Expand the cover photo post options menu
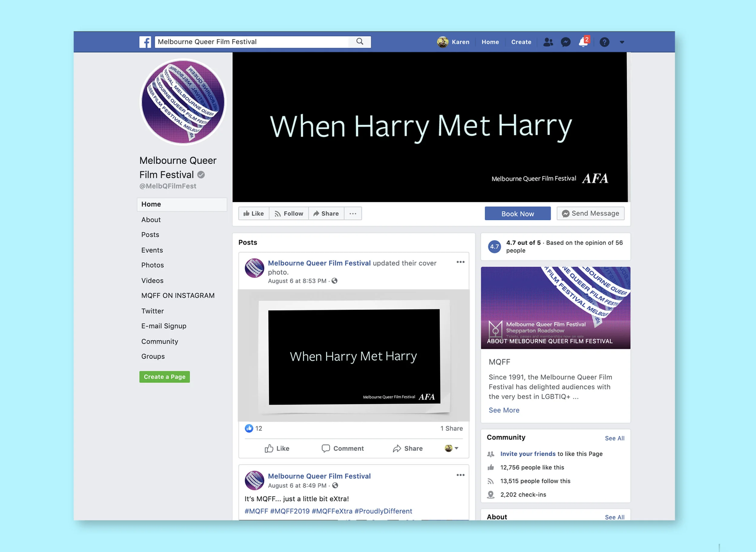Image resolution: width=756 pixels, height=552 pixels. (x=461, y=262)
